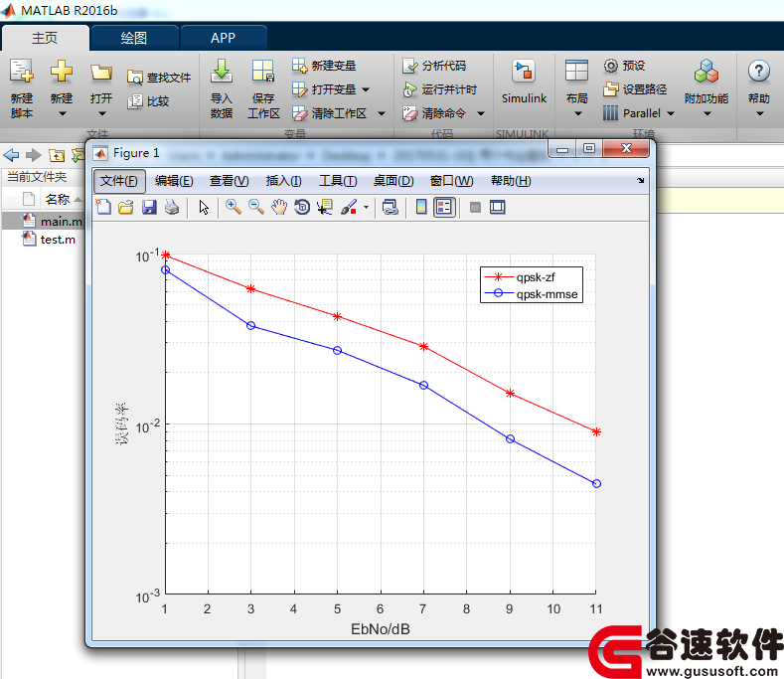
Task: Click the Open File icon in the Figure 1 toolbar
Action: [126, 207]
